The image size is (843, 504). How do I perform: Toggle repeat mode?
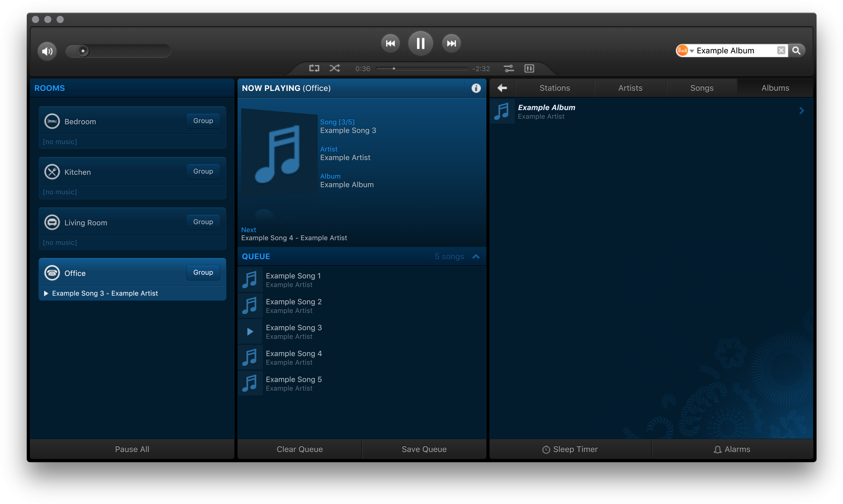point(314,68)
